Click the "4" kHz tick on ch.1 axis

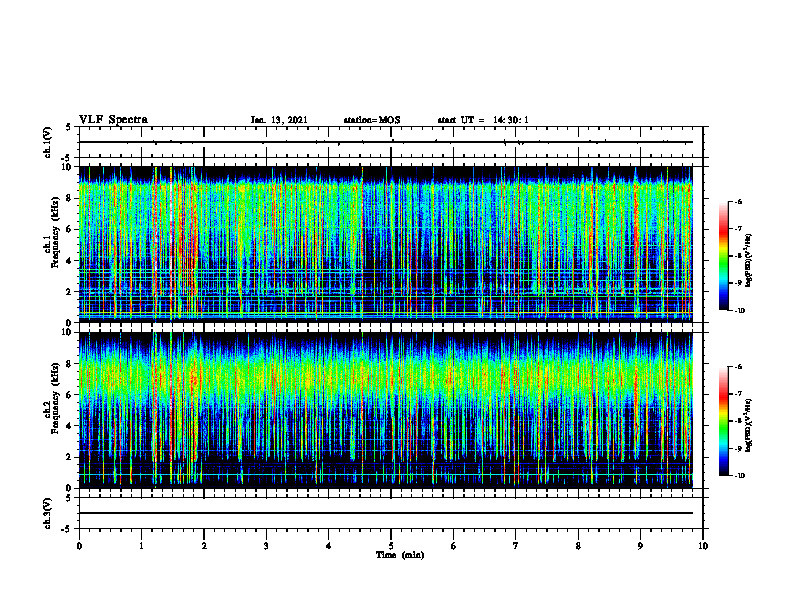click(x=69, y=261)
